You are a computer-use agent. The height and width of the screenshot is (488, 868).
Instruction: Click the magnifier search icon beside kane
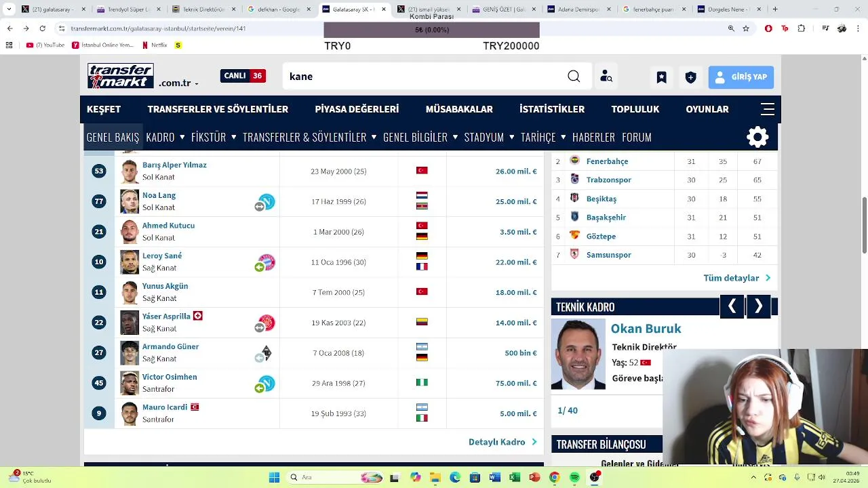click(x=574, y=77)
